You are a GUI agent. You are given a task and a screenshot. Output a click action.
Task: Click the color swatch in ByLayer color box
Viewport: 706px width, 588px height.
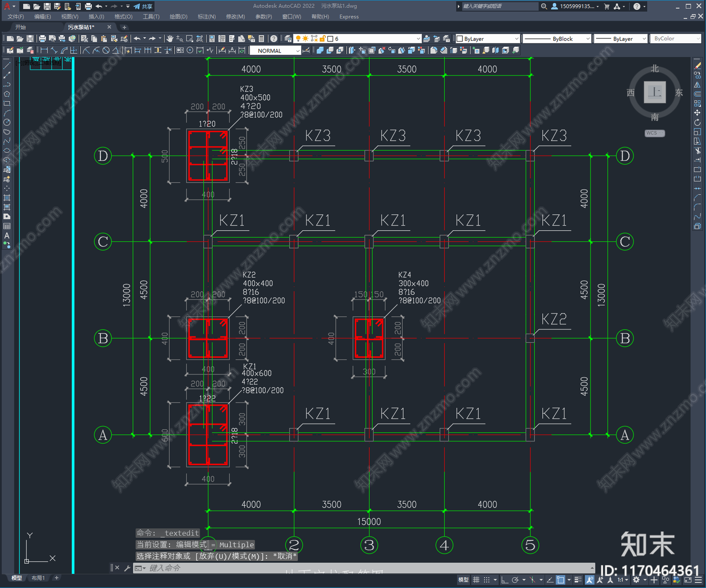pyautogui.click(x=460, y=39)
